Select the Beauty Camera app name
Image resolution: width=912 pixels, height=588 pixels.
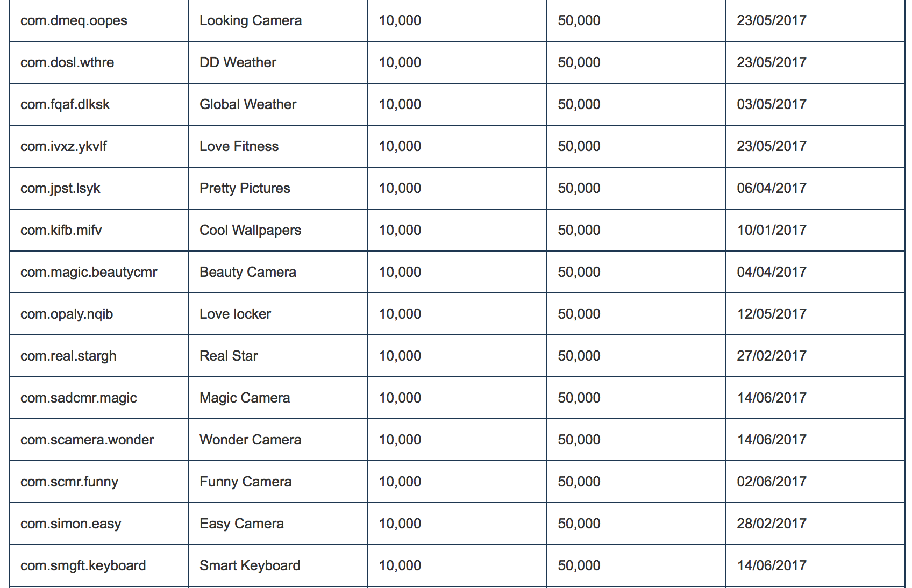point(247,273)
